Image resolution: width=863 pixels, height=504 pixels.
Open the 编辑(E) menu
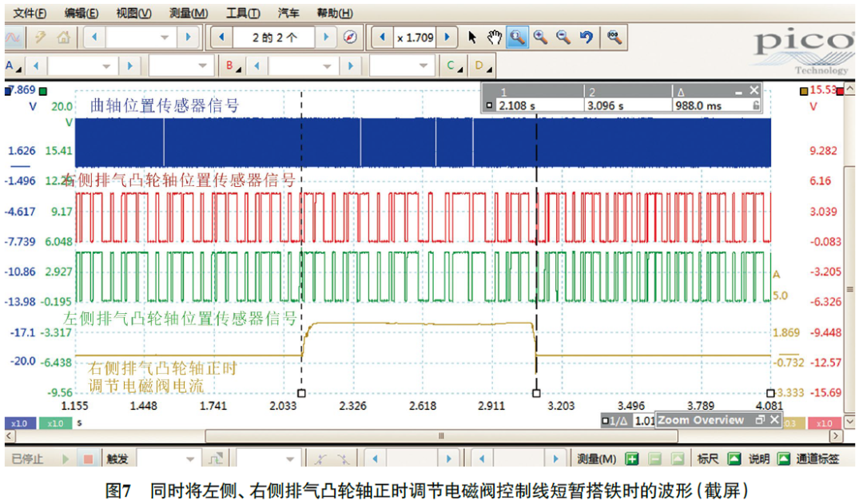tap(82, 13)
